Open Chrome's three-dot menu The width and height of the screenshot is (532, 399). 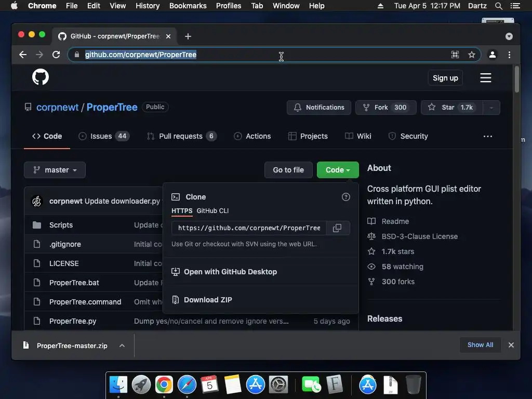pyautogui.click(x=509, y=55)
